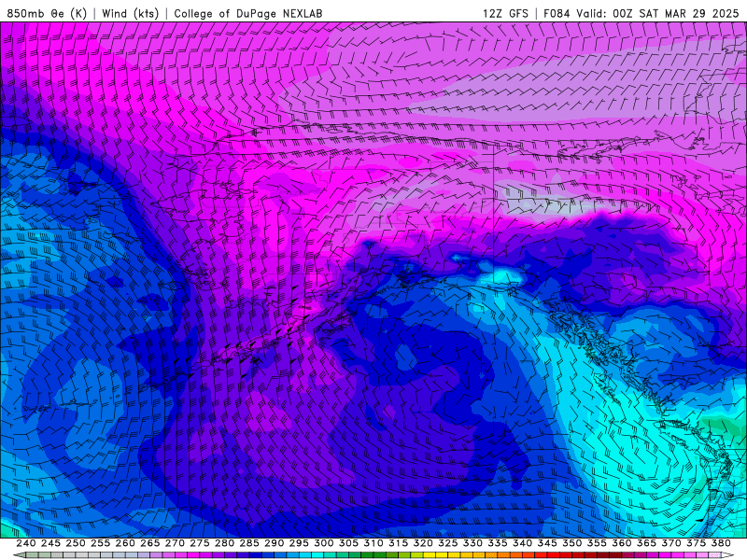The width and height of the screenshot is (747, 560).
Task: Click the "Wind (kts)" header label
Action: click(x=130, y=13)
